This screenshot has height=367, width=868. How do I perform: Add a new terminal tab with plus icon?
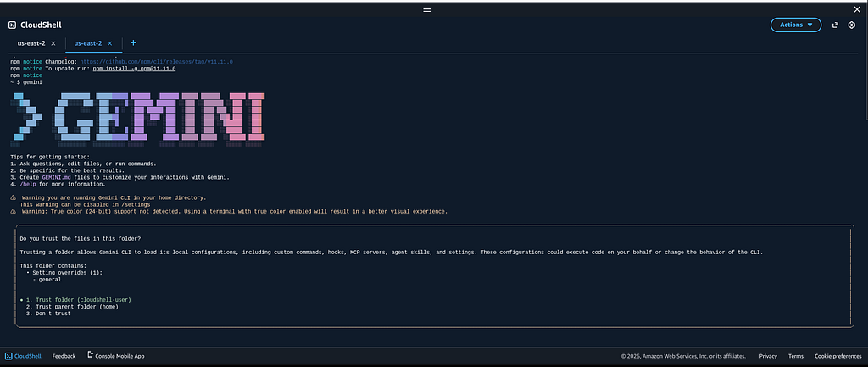click(133, 42)
